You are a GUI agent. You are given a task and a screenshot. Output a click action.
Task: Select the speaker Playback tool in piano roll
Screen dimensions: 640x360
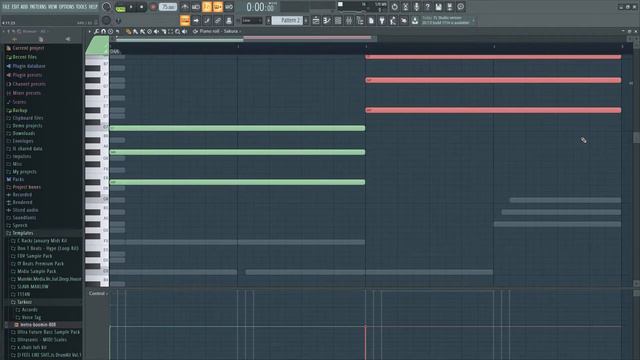tap(184, 31)
